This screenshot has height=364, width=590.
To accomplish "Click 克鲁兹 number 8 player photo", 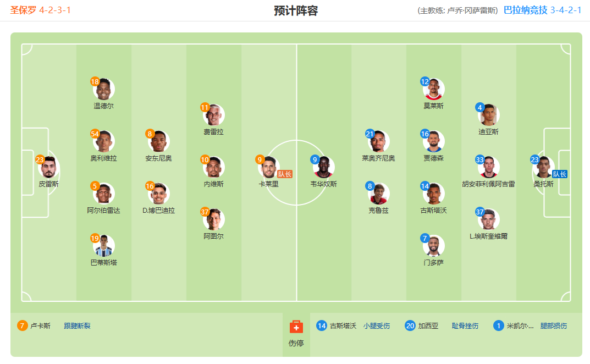I will pyautogui.click(x=378, y=194).
